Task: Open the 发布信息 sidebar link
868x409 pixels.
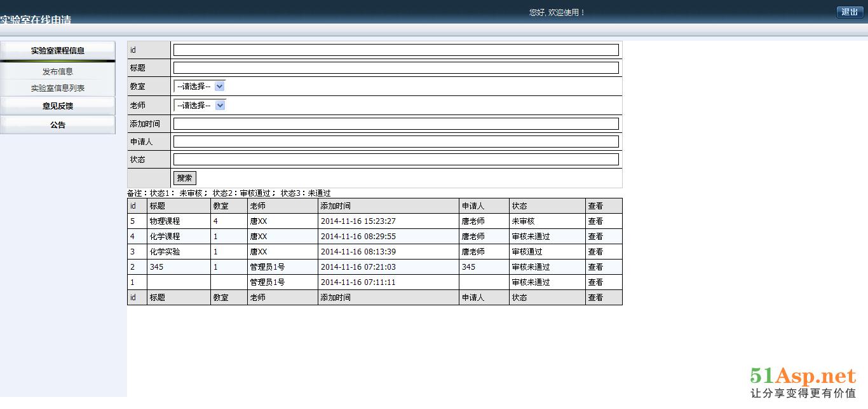Action: (x=58, y=72)
